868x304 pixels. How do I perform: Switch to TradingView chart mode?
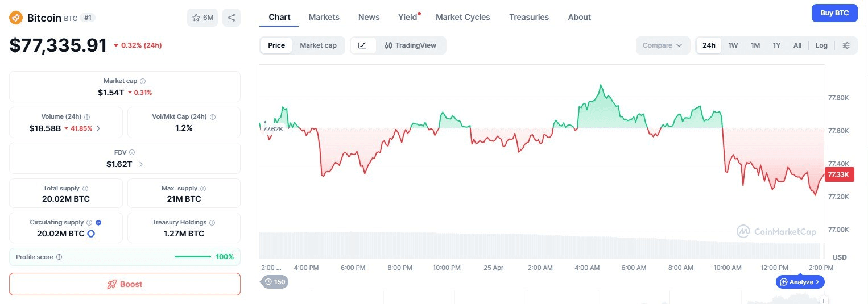click(410, 45)
